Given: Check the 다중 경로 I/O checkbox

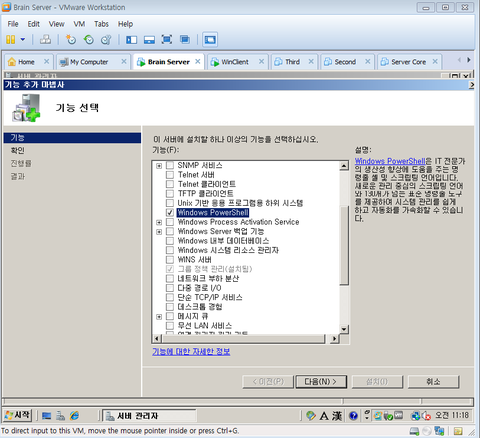Looking at the screenshot, I should (x=170, y=288).
